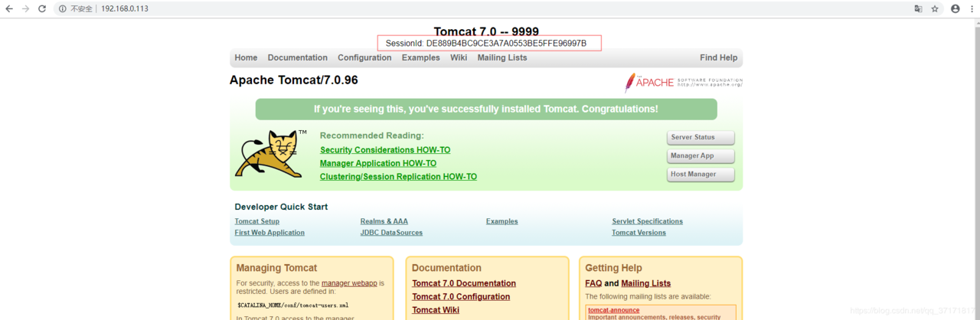Bookmark this page with the star icon
This screenshot has height=320, width=980.
(935, 8)
